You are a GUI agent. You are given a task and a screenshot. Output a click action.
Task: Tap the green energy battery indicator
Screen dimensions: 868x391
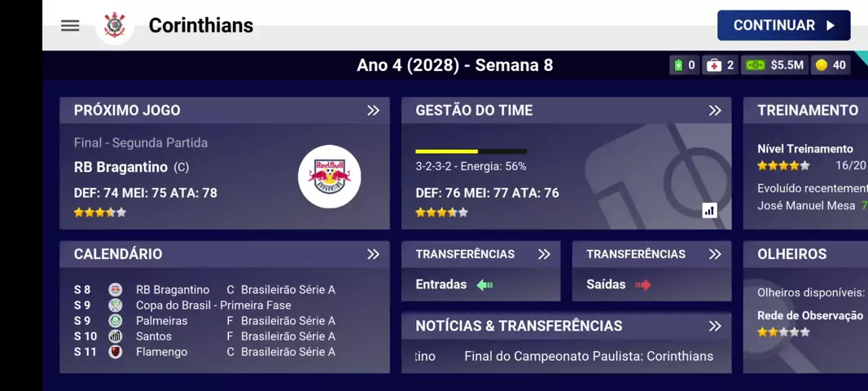click(684, 65)
